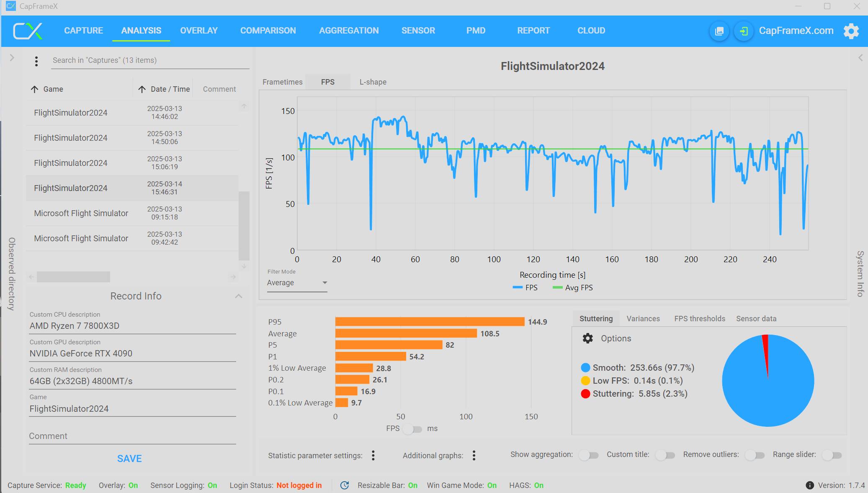Open Statistic parameter settings three-dot menu

(x=373, y=455)
